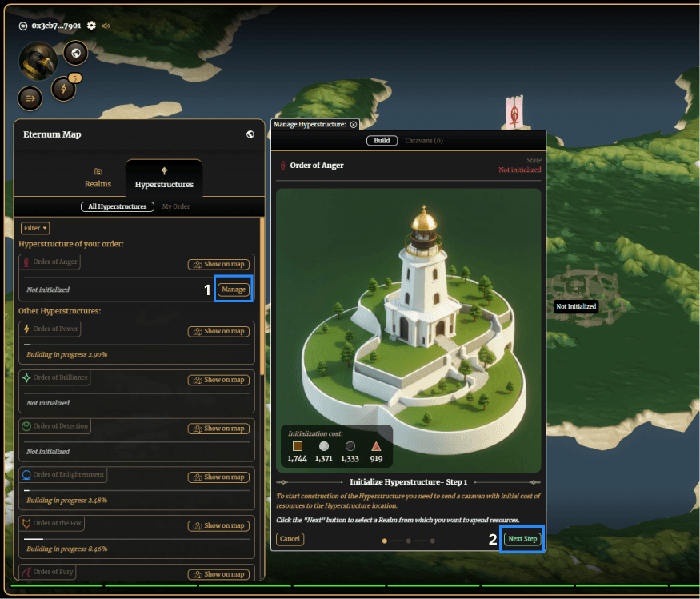Viewport: 700px width, 599px height.
Task: Click the hyperstructure list scrollbar
Action: 262,297
